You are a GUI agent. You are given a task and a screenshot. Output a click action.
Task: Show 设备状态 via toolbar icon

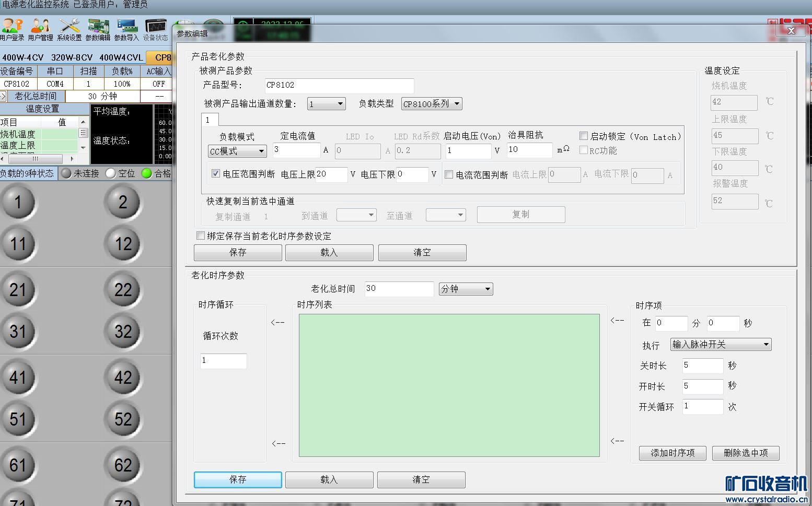[x=155, y=30]
